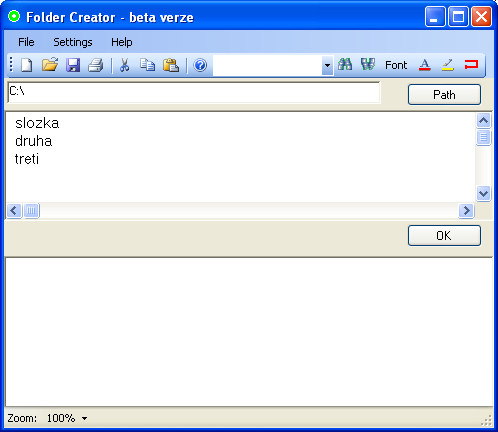
Task: Click the vertical scrollbar down arrow
Action: [483, 193]
